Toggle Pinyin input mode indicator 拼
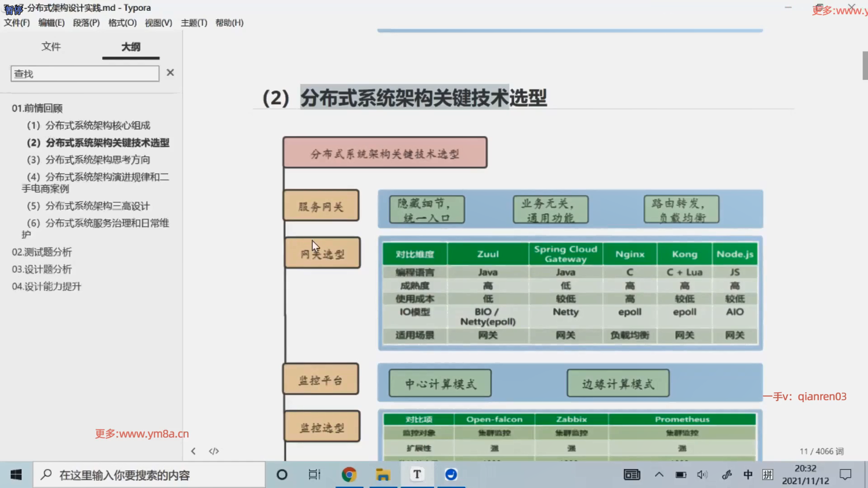Image resolution: width=868 pixels, height=488 pixels. [768, 474]
